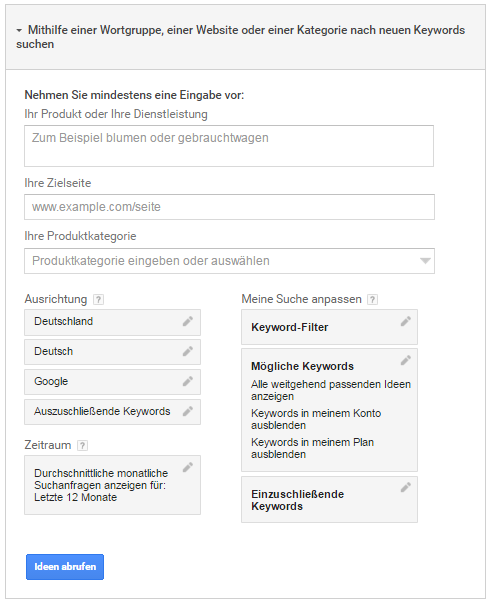
Task: Edit Mögliche Keywords via pencil icon
Action: point(405,360)
